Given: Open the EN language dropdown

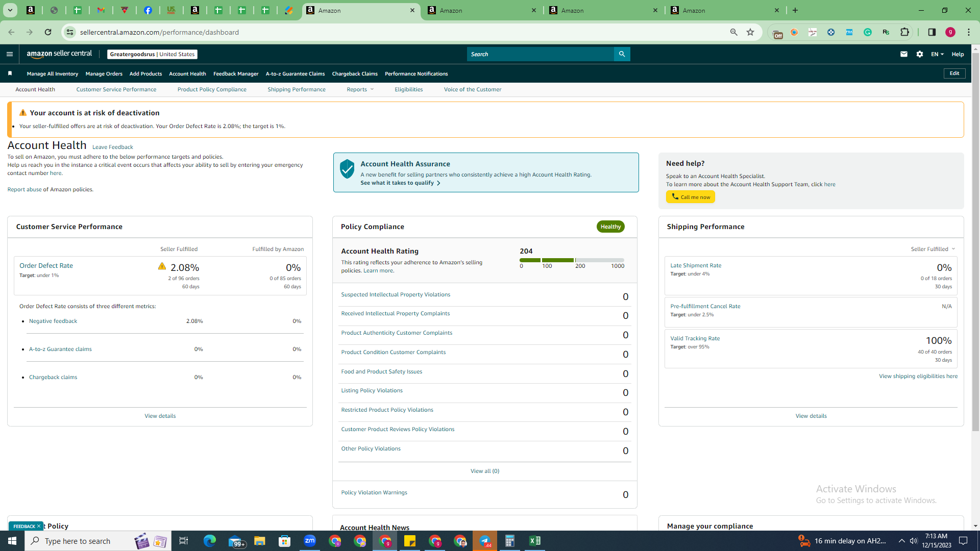Looking at the screenshot, I should coord(937,54).
